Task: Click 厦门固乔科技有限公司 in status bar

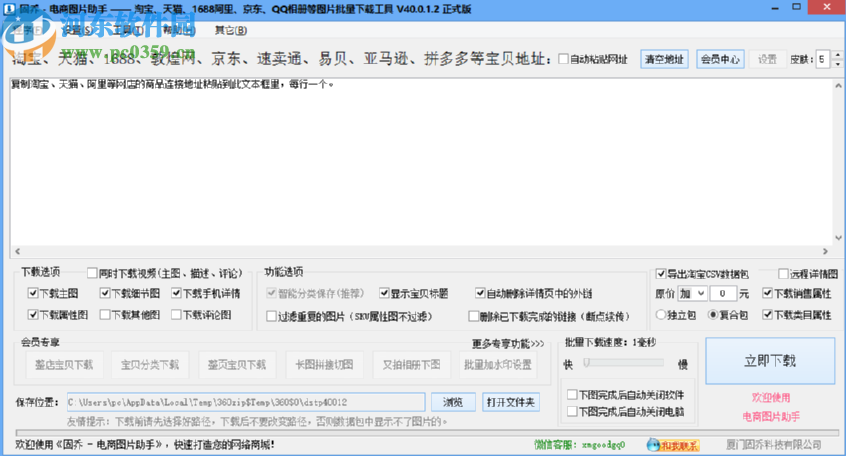Action: point(773,445)
